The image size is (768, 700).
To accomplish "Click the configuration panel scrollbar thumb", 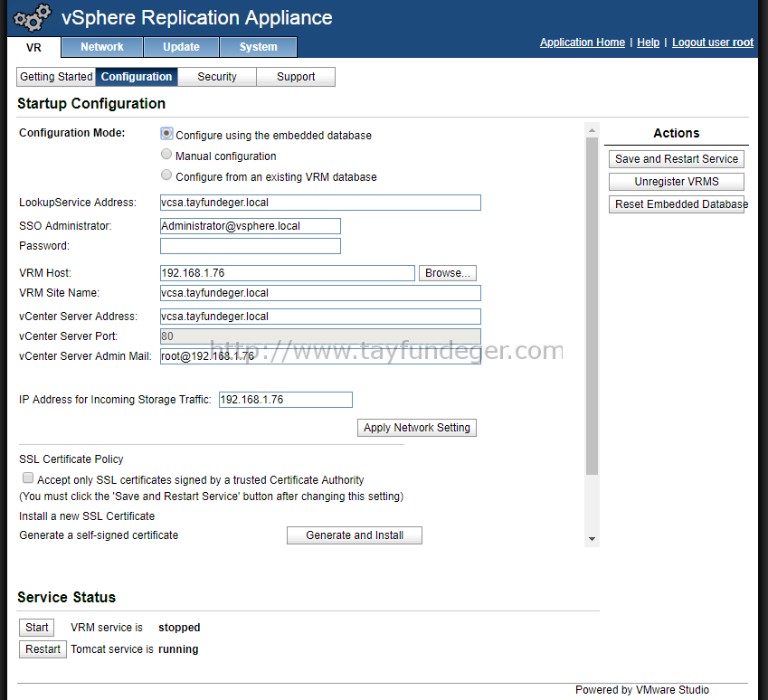I will 593,307.
